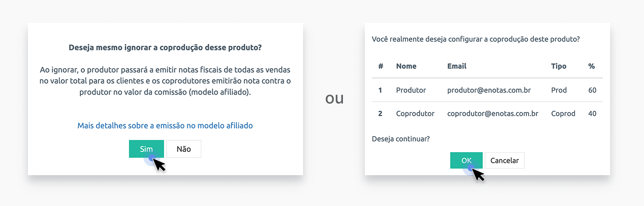This screenshot has width=644, height=206.
Task: Click the 40 percent value
Action: click(x=592, y=113)
